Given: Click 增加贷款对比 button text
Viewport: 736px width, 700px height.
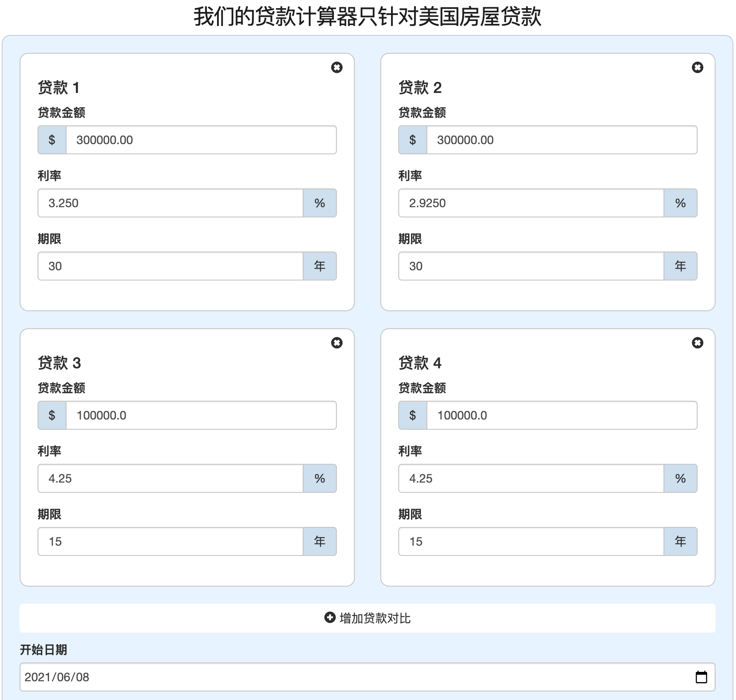Looking at the screenshot, I should 375,618.
